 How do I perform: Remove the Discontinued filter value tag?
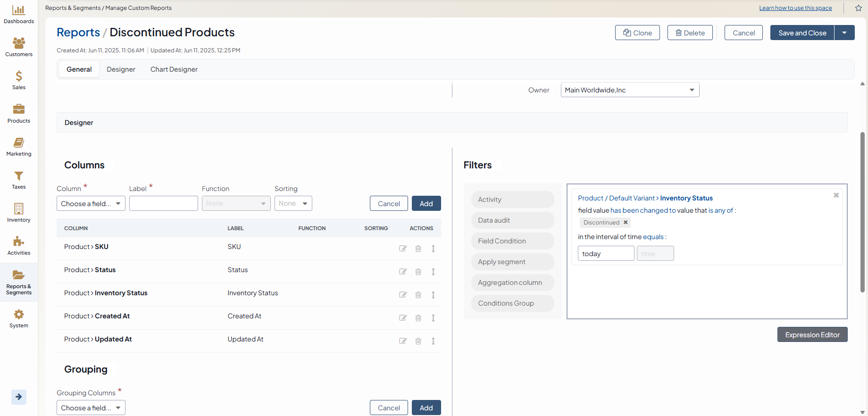(x=626, y=223)
